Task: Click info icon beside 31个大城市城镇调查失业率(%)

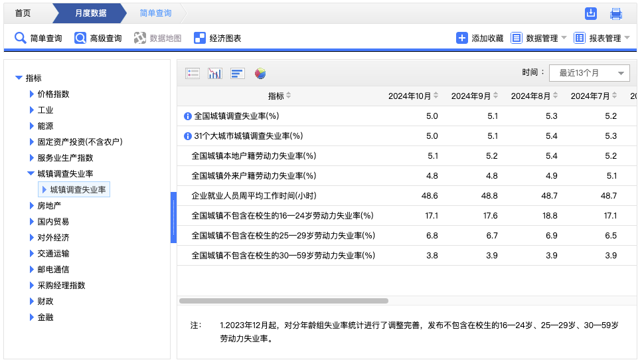Action: point(187,136)
